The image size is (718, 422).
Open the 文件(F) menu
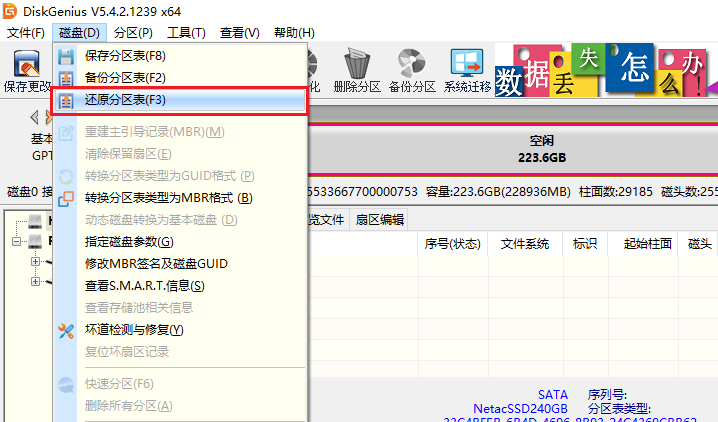[x=26, y=33]
